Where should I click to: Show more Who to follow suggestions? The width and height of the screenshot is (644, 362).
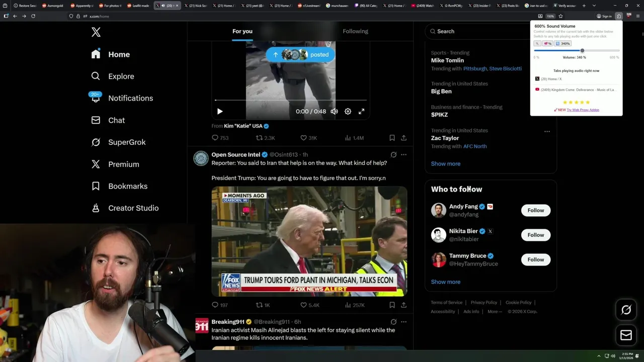(446, 282)
